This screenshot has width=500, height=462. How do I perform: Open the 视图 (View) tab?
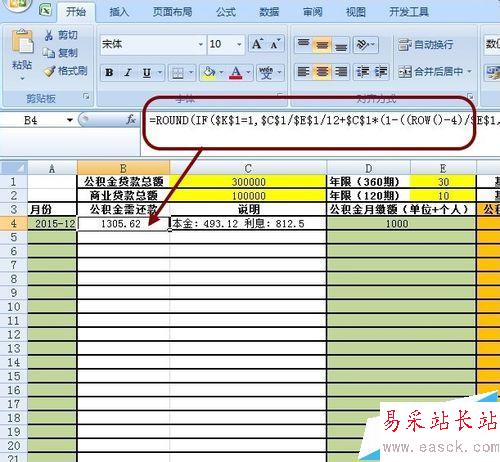click(356, 12)
